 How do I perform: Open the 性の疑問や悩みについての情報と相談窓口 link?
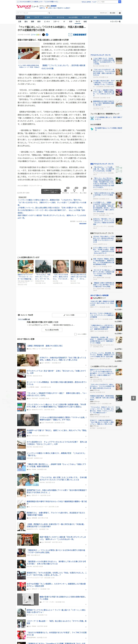pos(108,129)
